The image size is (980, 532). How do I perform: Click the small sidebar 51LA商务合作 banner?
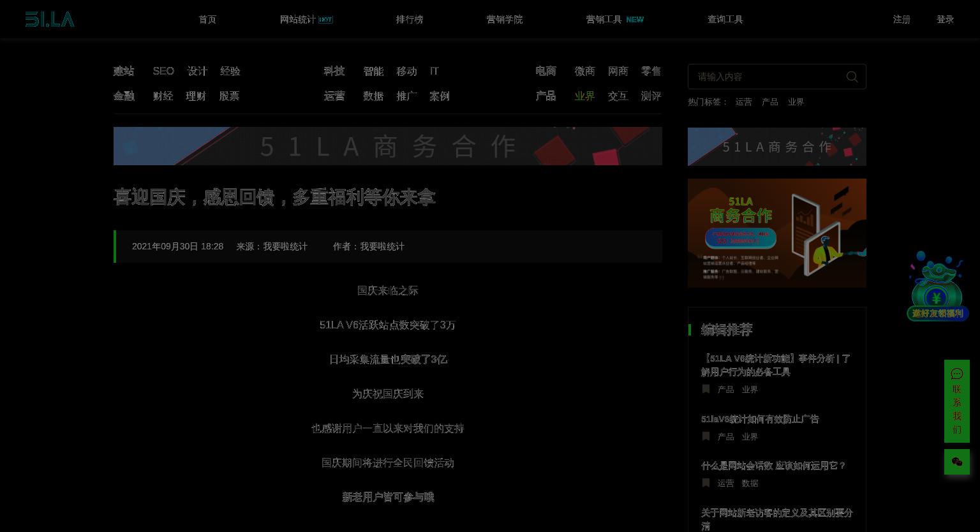pyautogui.click(x=777, y=147)
